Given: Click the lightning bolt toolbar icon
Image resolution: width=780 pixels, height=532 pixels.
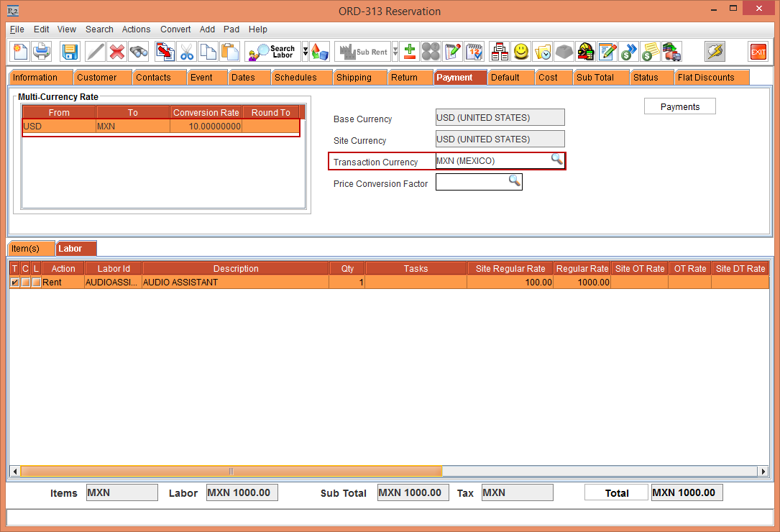Looking at the screenshot, I should 715,52.
